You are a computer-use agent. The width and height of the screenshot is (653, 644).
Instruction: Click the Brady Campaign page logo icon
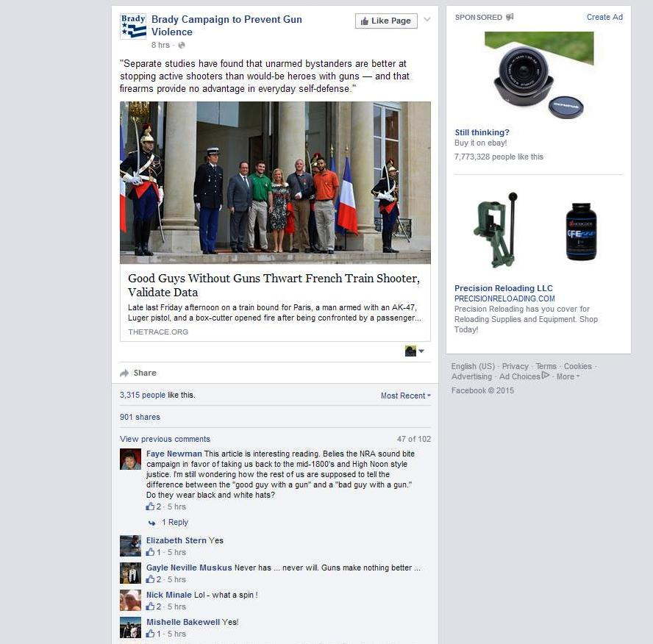pos(133,26)
